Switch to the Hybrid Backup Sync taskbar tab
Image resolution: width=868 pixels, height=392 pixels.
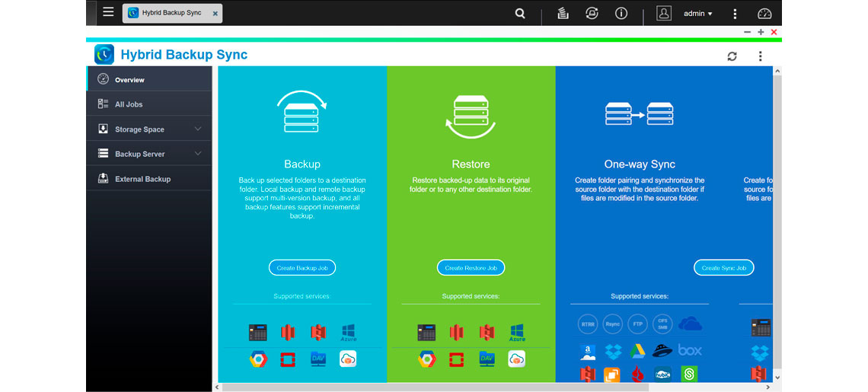click(x=172, y=13)
